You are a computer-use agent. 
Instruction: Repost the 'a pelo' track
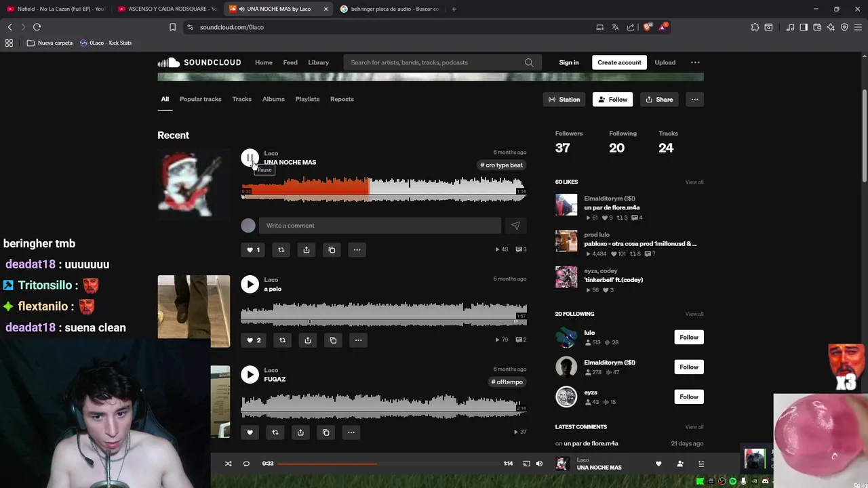click(282, 340)
